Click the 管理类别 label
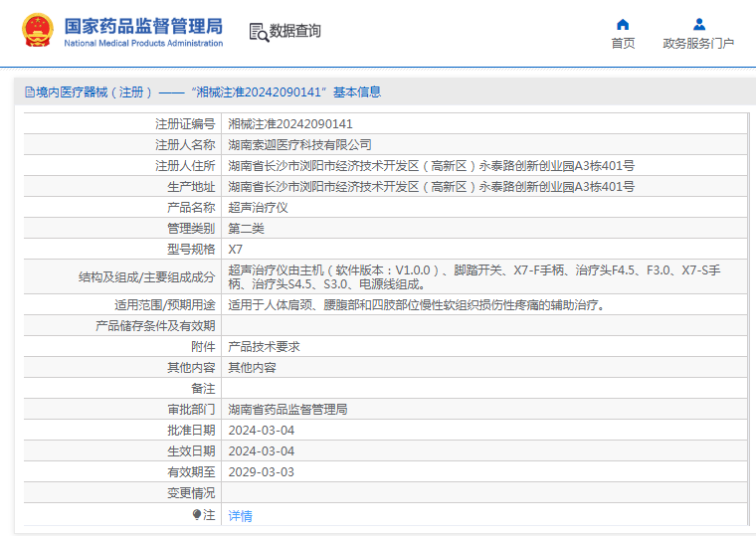This screenshot has width=756, height=536. tap(191, 229)
